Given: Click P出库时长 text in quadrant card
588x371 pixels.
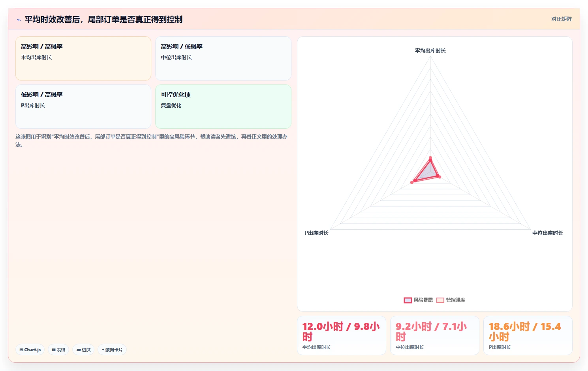Looking at the screenshot, I should (33, 105).
